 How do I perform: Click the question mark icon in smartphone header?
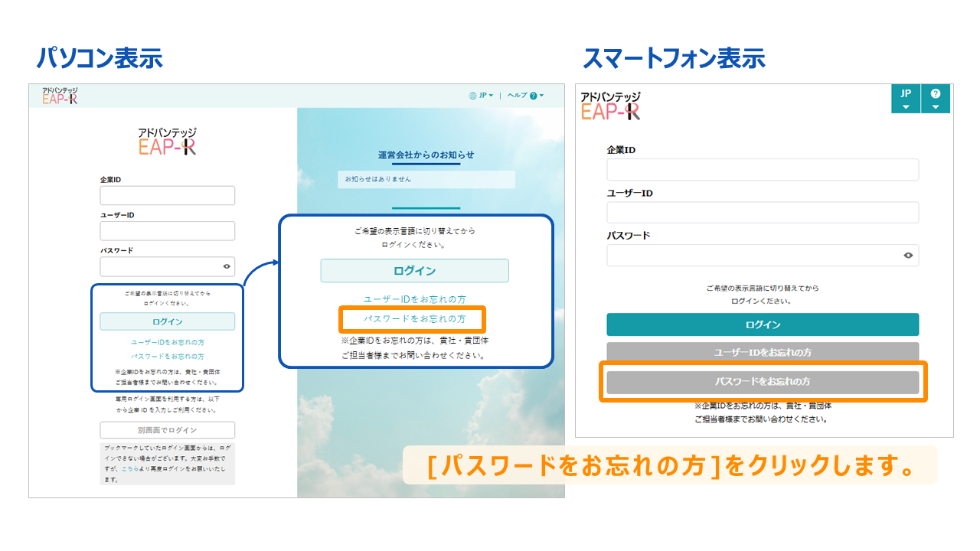936,93
